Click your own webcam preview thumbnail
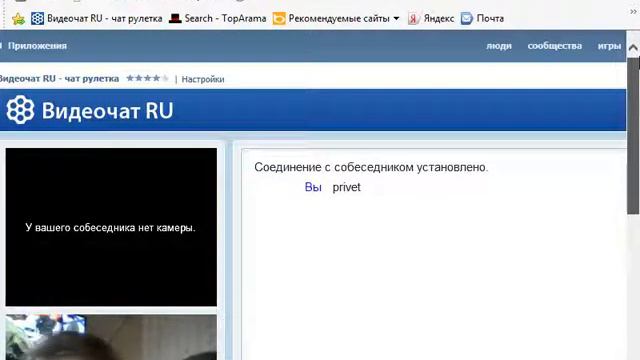640x360 pixels. tap(111, 337)
